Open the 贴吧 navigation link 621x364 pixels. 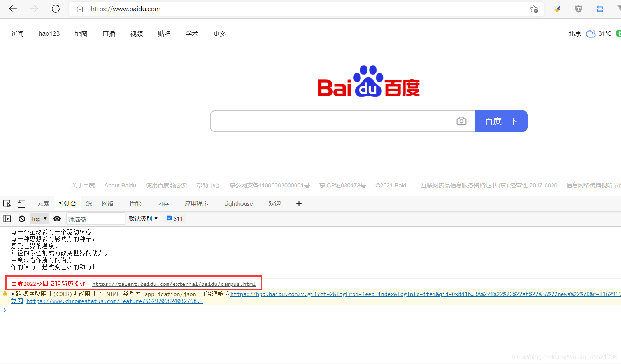pos(164,33)
